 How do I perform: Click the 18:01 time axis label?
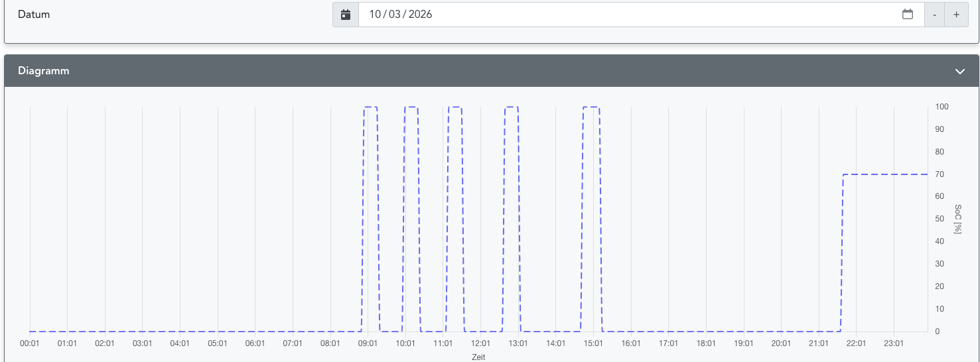[706, 343]
